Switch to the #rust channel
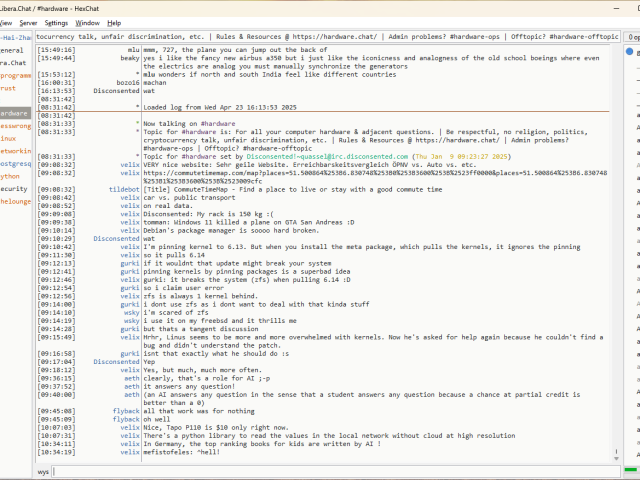This screenshot has width=640, height=480. pos(10,88)
